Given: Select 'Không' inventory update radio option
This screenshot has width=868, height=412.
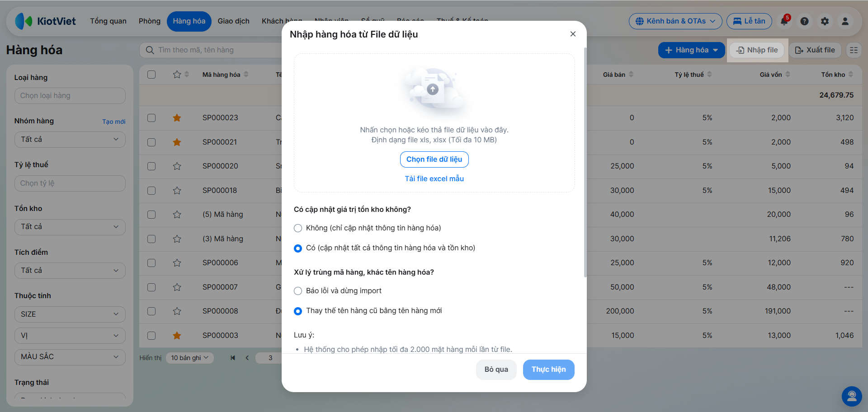Looking at the screenshot, I should (298, 228).
